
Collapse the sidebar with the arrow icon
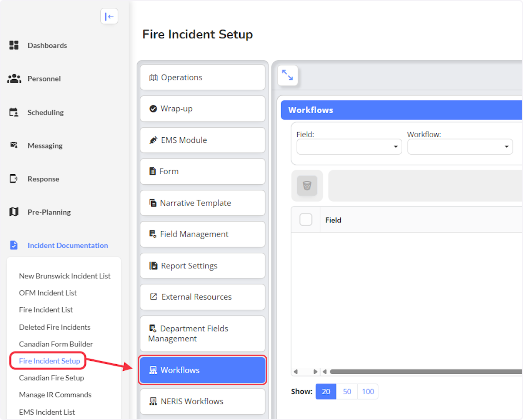[x=109, y=17]
